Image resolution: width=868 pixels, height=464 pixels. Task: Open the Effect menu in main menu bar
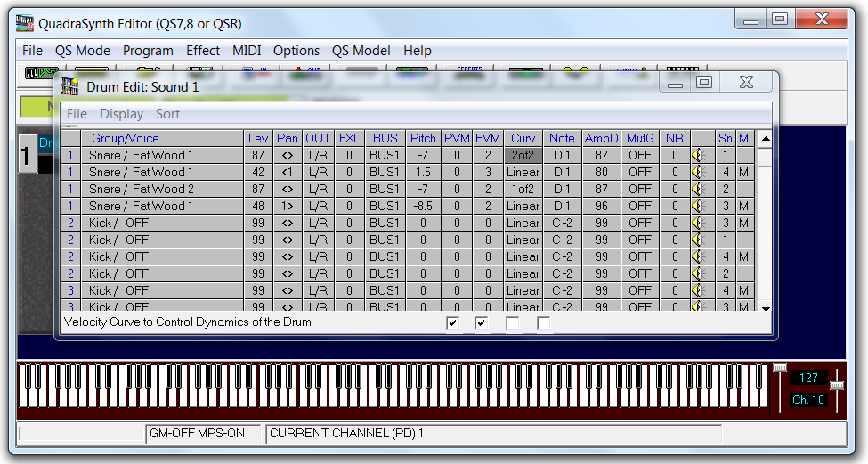(x=203, y=51)
